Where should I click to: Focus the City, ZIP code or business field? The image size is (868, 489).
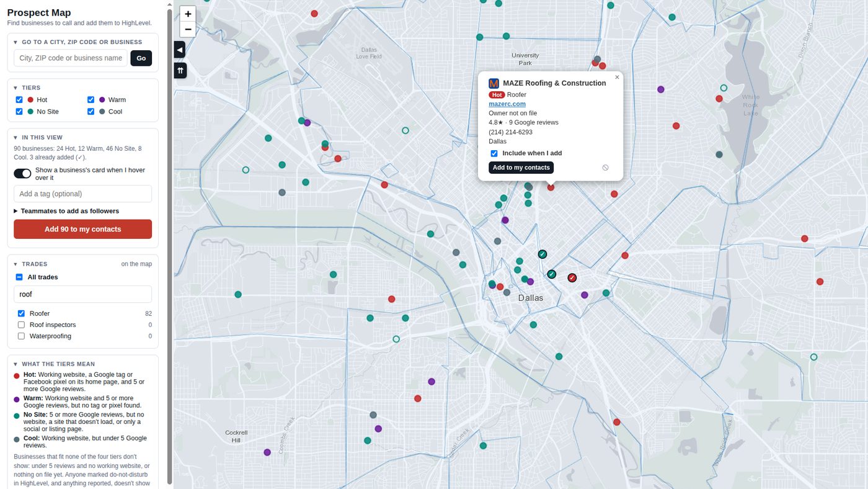71,58
